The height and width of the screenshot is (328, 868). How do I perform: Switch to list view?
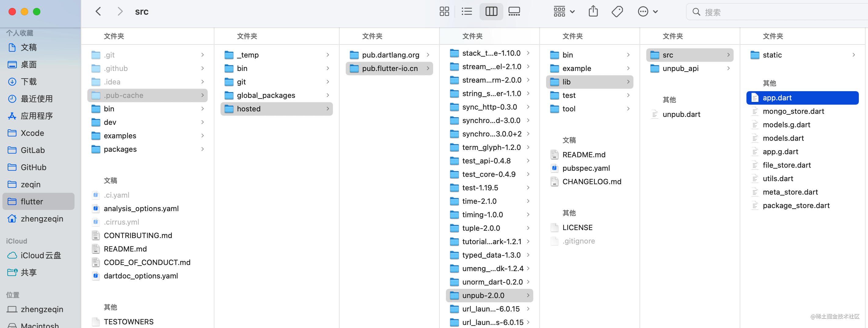[x=467, y=11]
